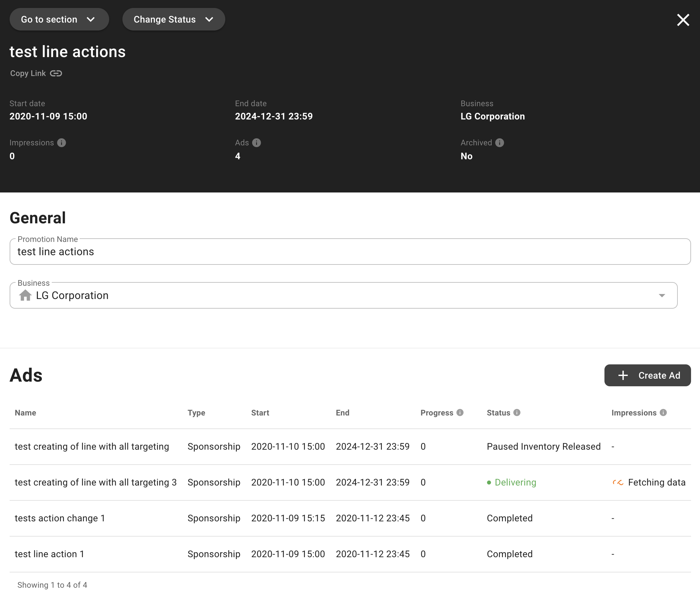Click the Impressions column info icon in table
700x598 pixels.
point(663,412)
